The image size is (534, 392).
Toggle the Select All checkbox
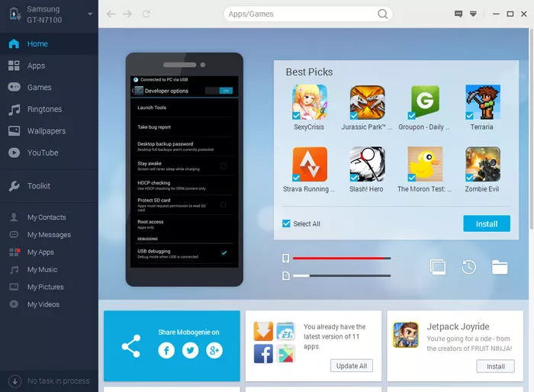tap(286, 223)
